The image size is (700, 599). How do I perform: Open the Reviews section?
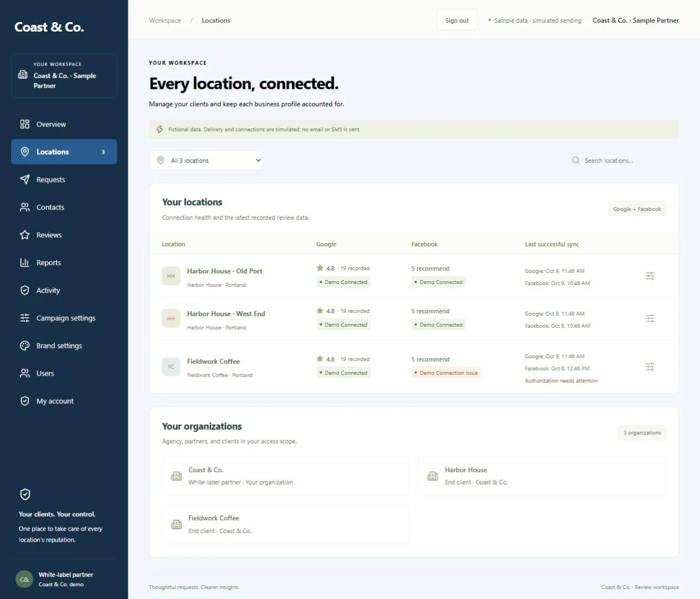click(64, 235)
